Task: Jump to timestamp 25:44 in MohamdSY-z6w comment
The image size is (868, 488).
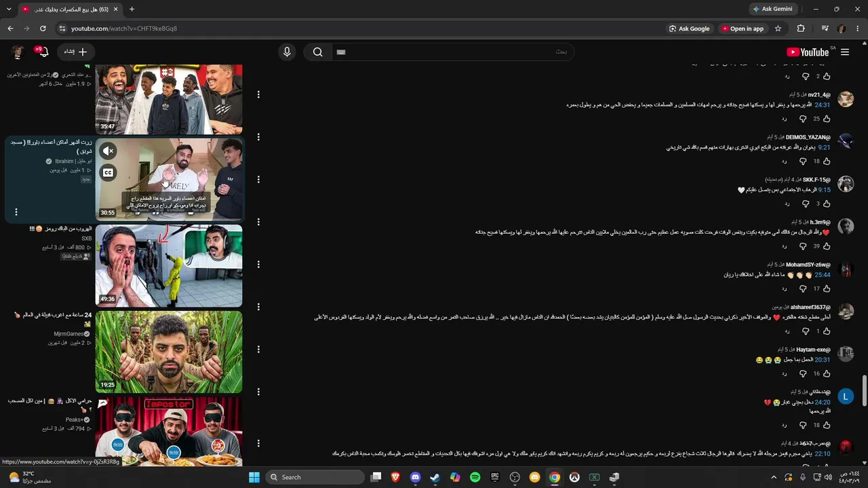Action: coord(822,274)
